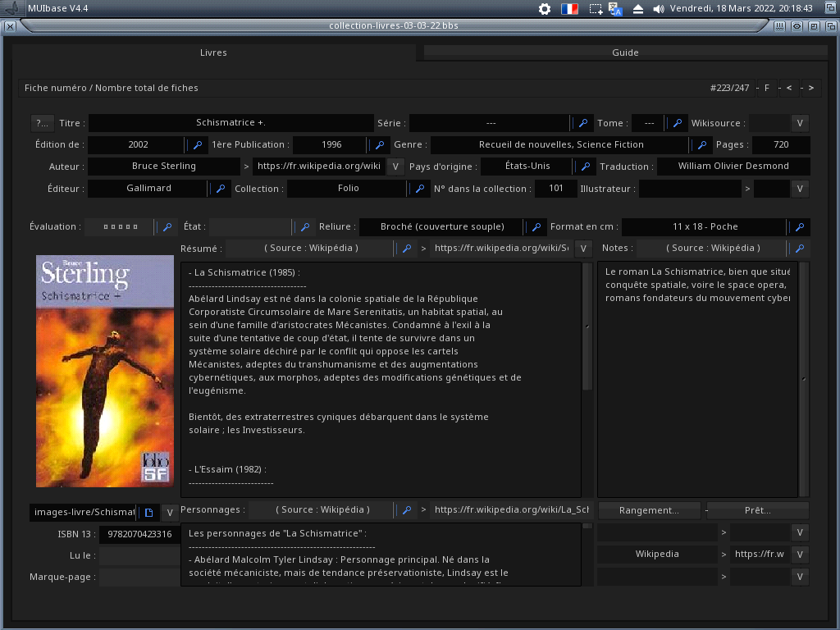Image resolution: width=840 pixels, height=630 pixels.
Task: Click the translation icon in top bar
Action: pyautogui.click(x=615, y=8)
